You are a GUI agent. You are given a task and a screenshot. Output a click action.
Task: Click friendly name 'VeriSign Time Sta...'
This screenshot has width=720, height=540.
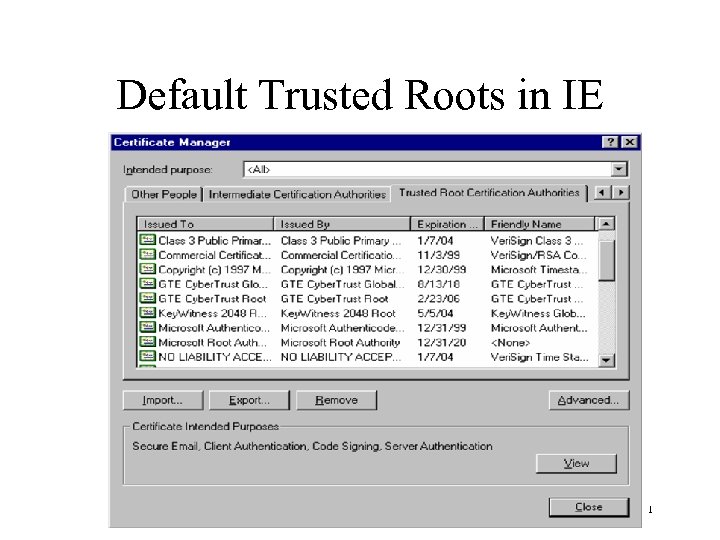540,357
